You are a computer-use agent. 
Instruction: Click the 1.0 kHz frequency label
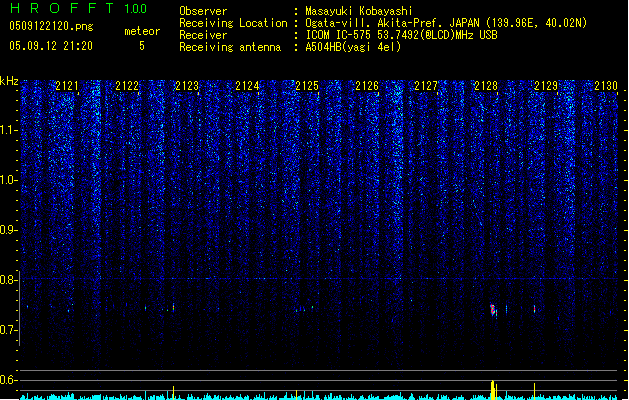(8, 180)
